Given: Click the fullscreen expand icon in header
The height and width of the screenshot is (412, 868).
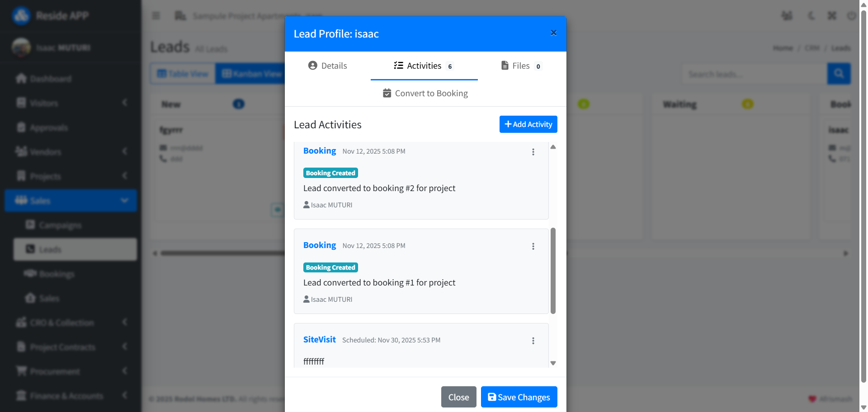Looking at the screenshot, I should point(832,16).
